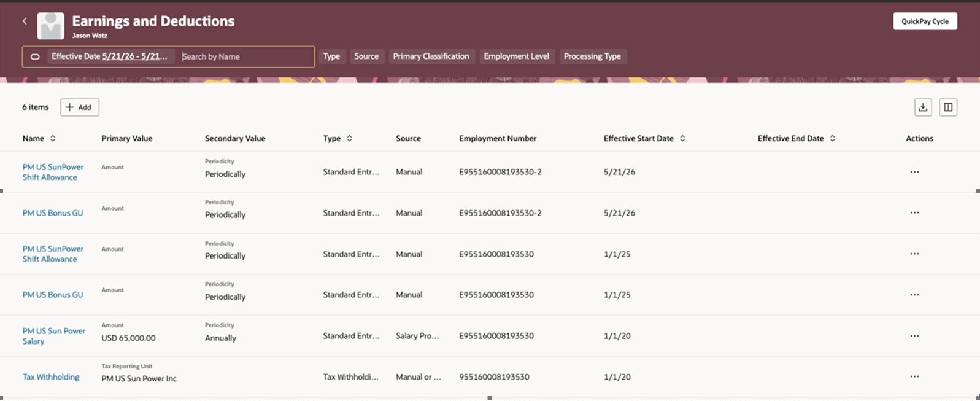980x401 pixels.
Task: Open PM US Bonus GU dated 1/1/25
Action: point(53,295)
